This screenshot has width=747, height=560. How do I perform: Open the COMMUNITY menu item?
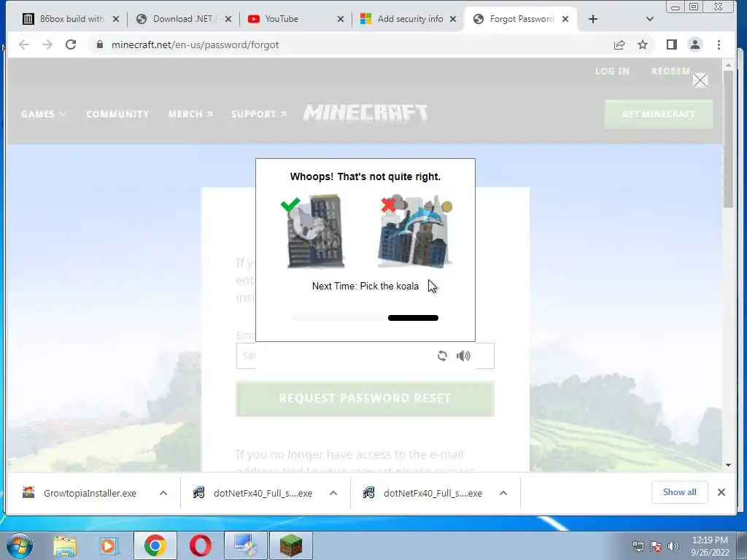117,114
